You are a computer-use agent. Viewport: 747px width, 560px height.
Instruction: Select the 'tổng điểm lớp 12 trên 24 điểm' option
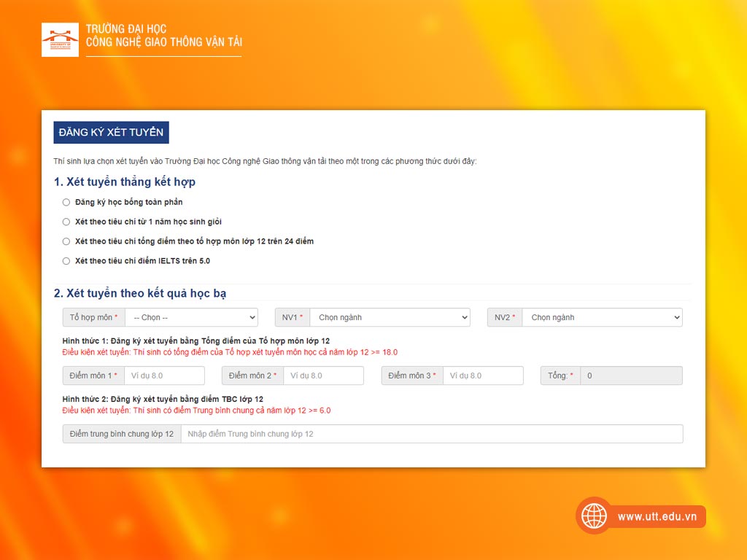coord(66,241)
